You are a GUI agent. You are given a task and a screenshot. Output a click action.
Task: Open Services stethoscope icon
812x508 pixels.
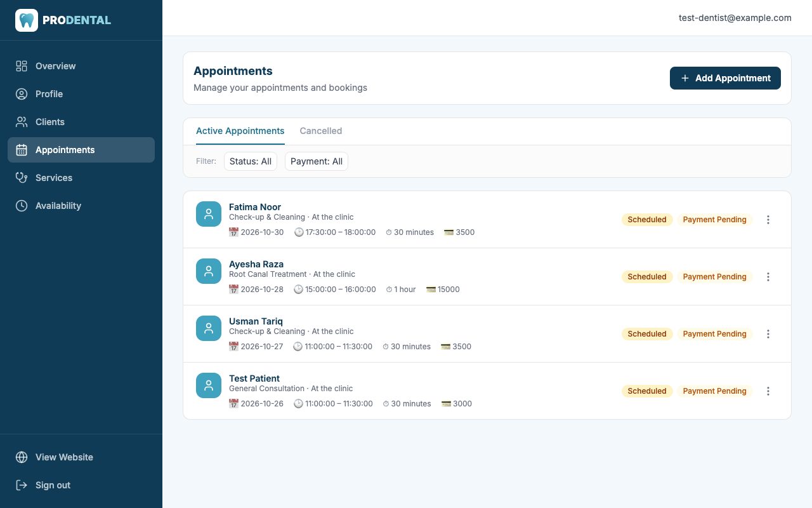22,178
